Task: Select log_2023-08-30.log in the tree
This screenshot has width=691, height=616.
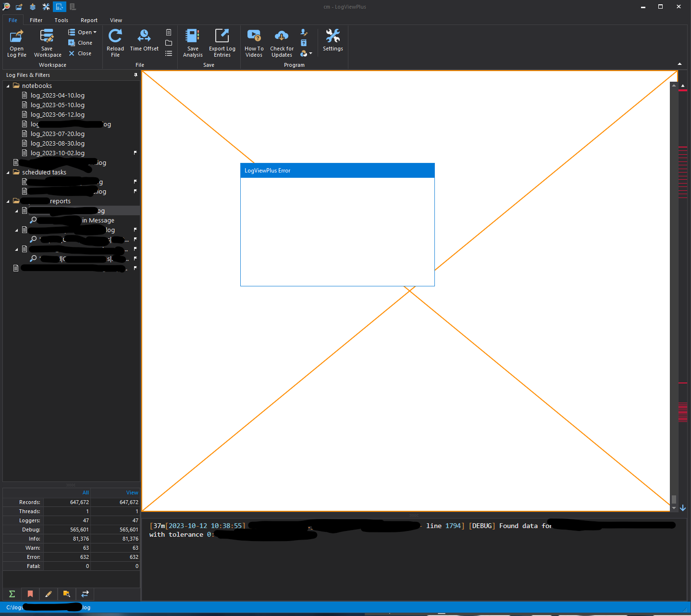Action: click(x=58, y=144)
